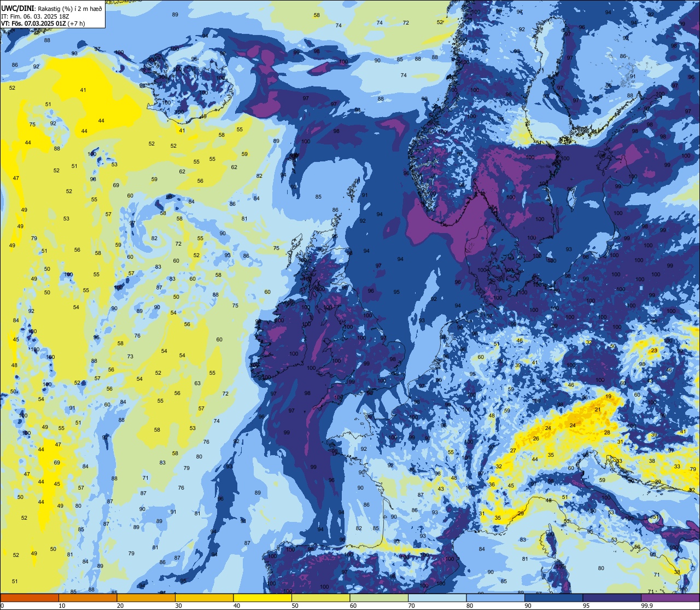
Task: Select the 40–50 % bright yellow legend swatch
Action: tap(262, 597)
